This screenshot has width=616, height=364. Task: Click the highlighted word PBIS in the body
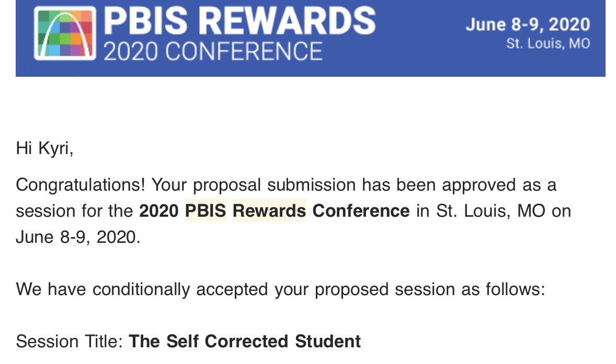pos(206,211)
